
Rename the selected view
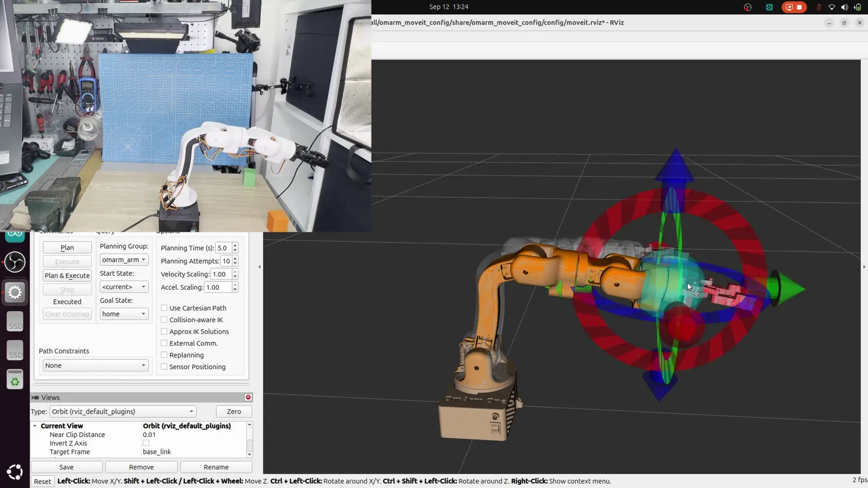216,467
